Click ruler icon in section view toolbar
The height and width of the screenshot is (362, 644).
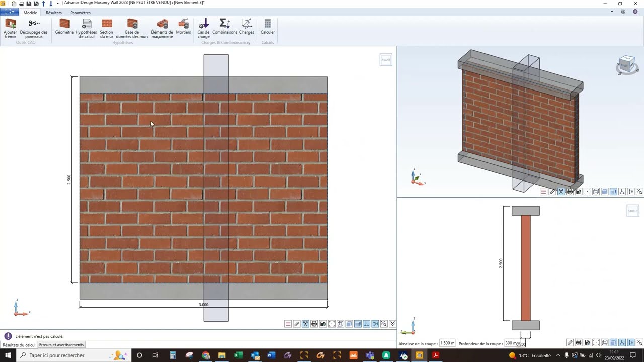[570, 343]
